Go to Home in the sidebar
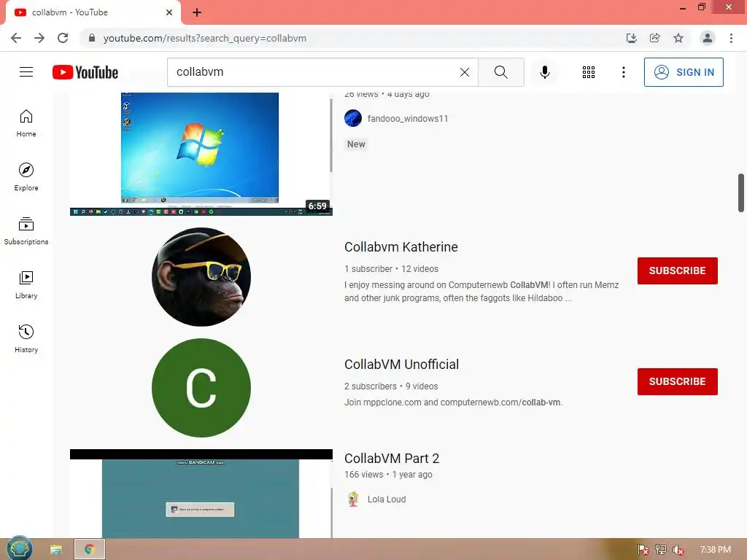The width and height of the screenshot is (747, 560). coord(26,123)
